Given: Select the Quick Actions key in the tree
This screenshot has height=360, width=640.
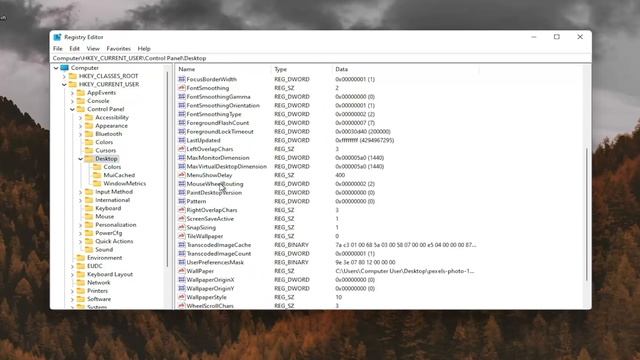Looking at the screenshot, I should click(114, 241).
